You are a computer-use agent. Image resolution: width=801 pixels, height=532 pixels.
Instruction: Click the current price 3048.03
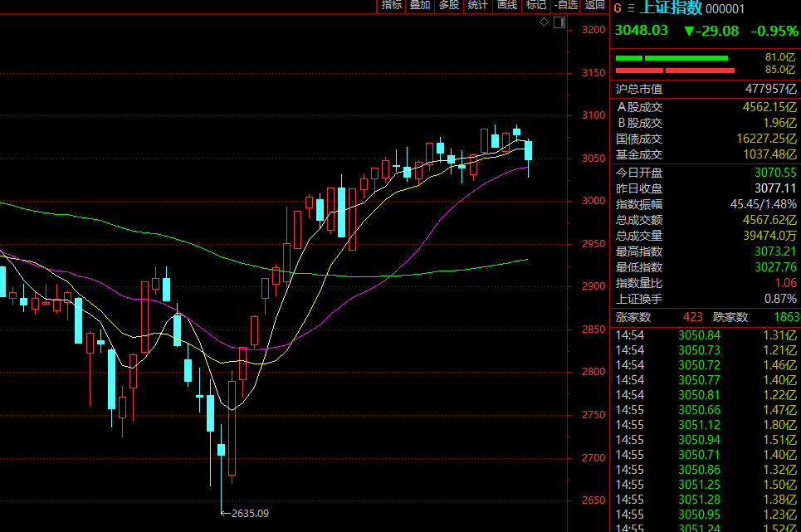pyautogui.click(x=641, y=31)
